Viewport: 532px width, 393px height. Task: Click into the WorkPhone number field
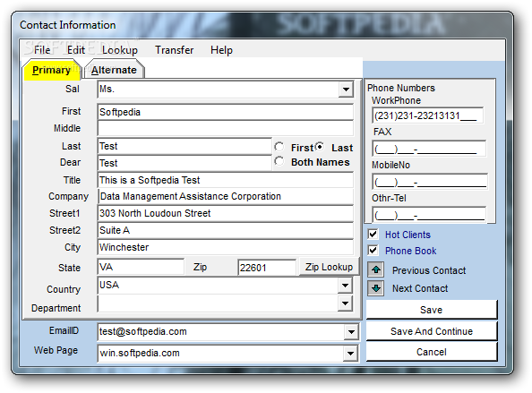click(427, 115)
